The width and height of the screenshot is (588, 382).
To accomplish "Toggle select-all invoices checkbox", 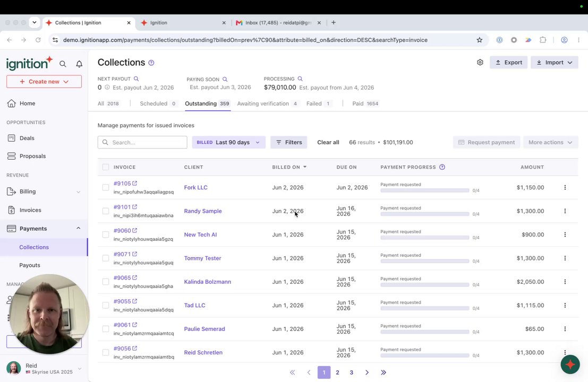I will (105, 167).
